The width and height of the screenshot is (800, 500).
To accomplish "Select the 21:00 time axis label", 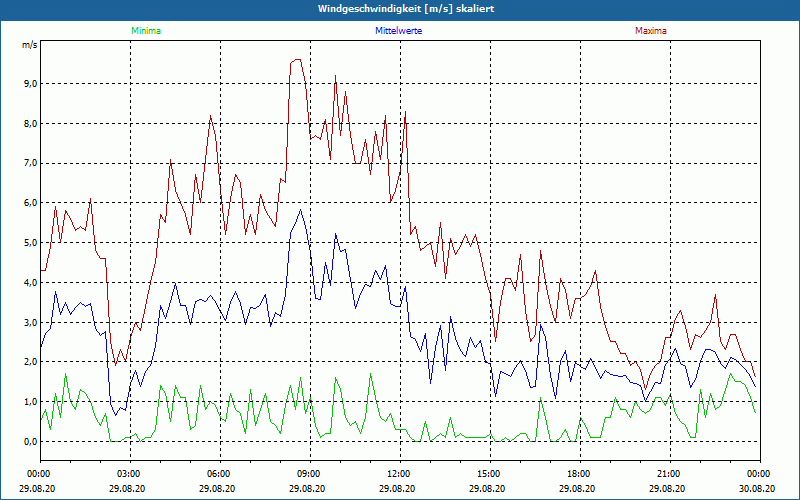I will (x=669, y=474).
